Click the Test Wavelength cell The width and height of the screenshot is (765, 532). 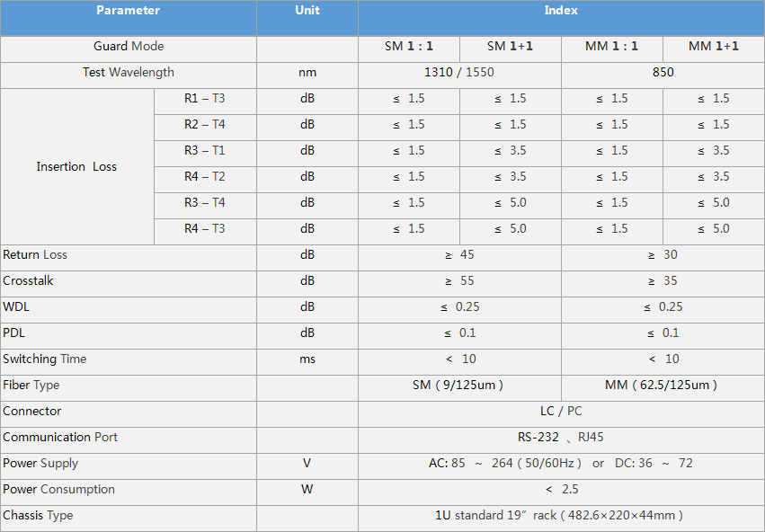pos(128,72)
